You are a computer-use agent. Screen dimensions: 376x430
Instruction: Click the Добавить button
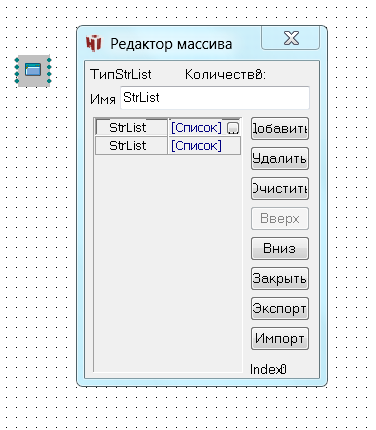coord(280,129)
